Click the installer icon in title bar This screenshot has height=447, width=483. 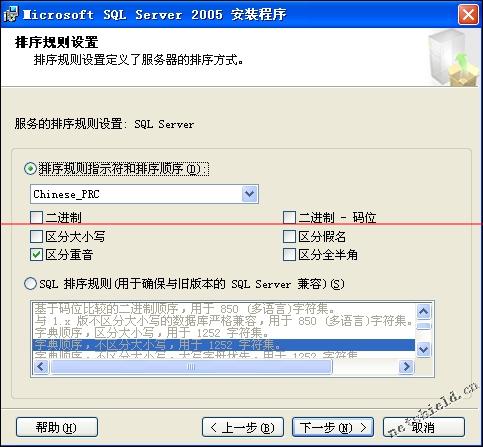(x=11, y=14)
